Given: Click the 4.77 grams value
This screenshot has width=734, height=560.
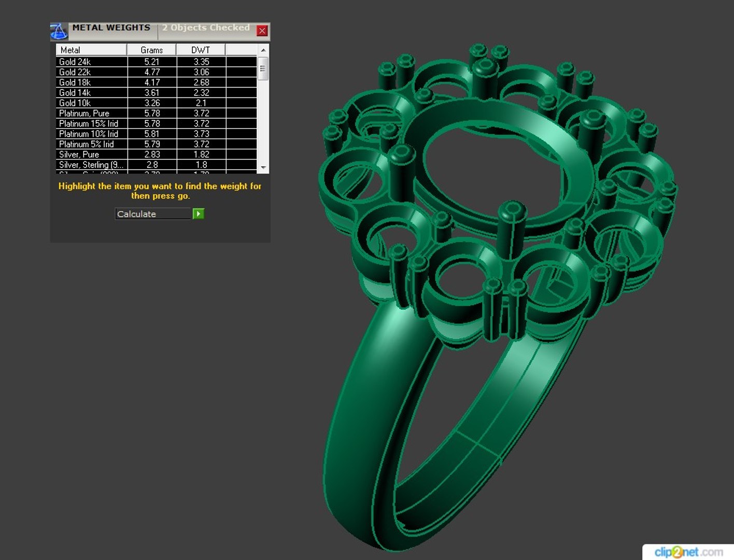Looking at the screenshot, I should [152, 72].
